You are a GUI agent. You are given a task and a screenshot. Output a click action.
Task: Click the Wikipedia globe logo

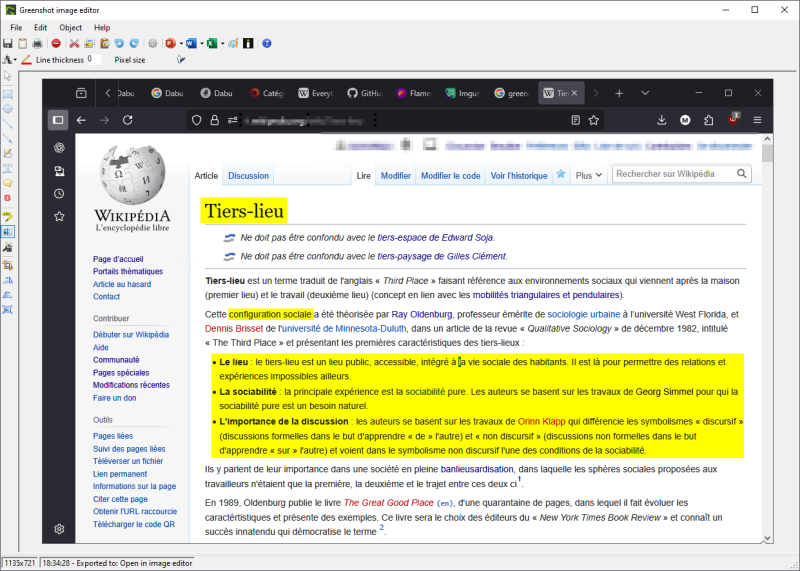(x=132, y=173)
